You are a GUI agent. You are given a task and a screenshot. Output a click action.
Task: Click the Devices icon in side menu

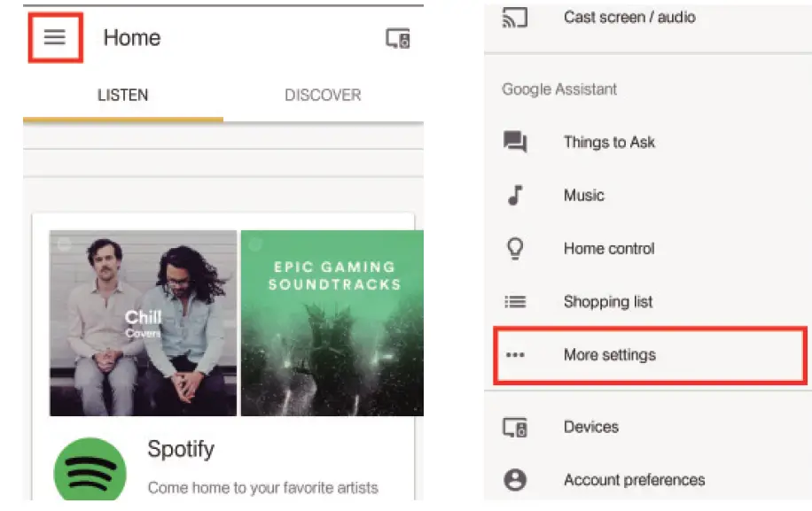point(515,427)
